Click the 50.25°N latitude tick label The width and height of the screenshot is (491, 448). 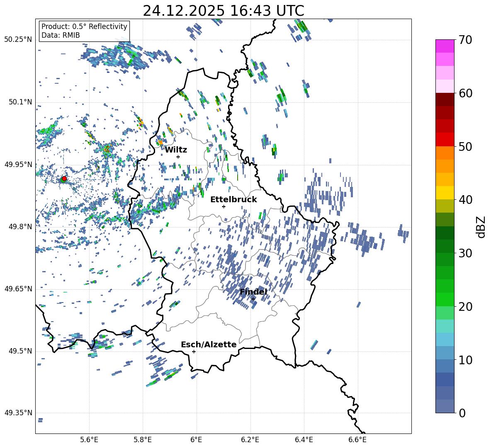tap(18, 40)
